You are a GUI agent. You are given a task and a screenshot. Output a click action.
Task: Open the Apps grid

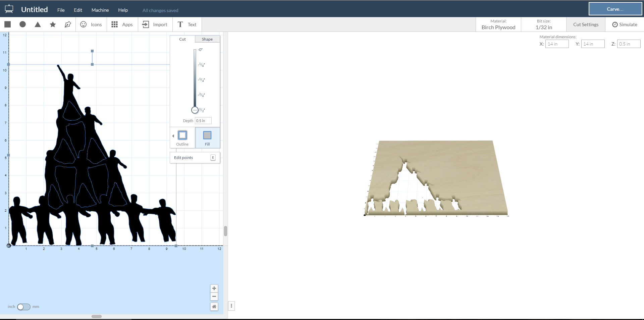122,24
